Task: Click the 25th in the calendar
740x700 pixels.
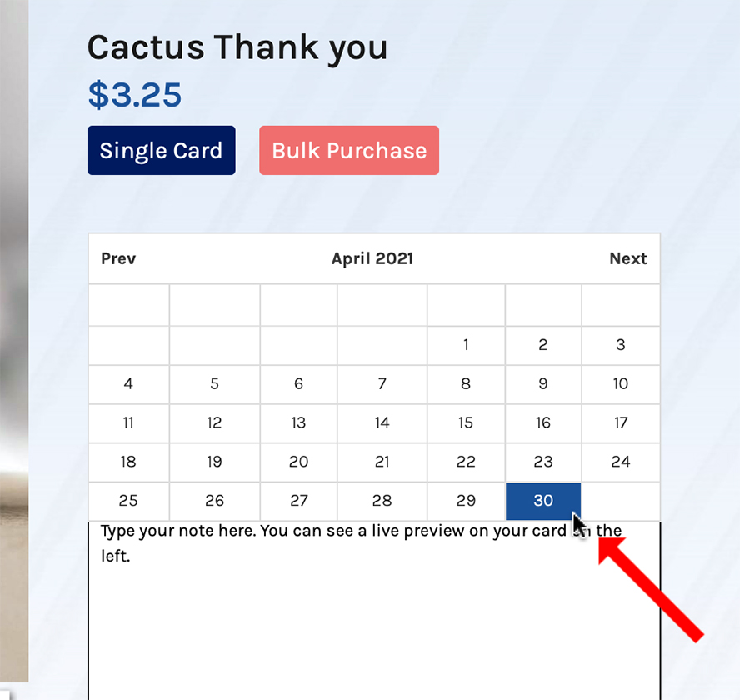Action: pos(128,501)
